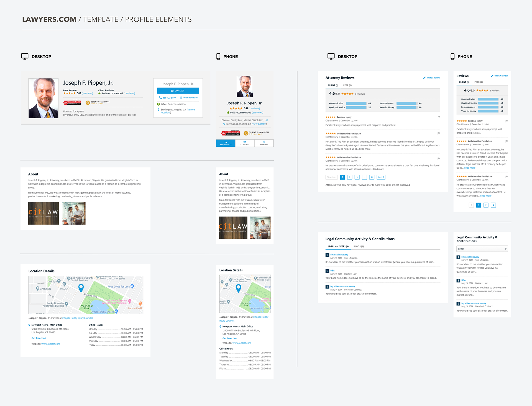
Task: Tap the CONTACT button on phone profile
Action: 245,143
